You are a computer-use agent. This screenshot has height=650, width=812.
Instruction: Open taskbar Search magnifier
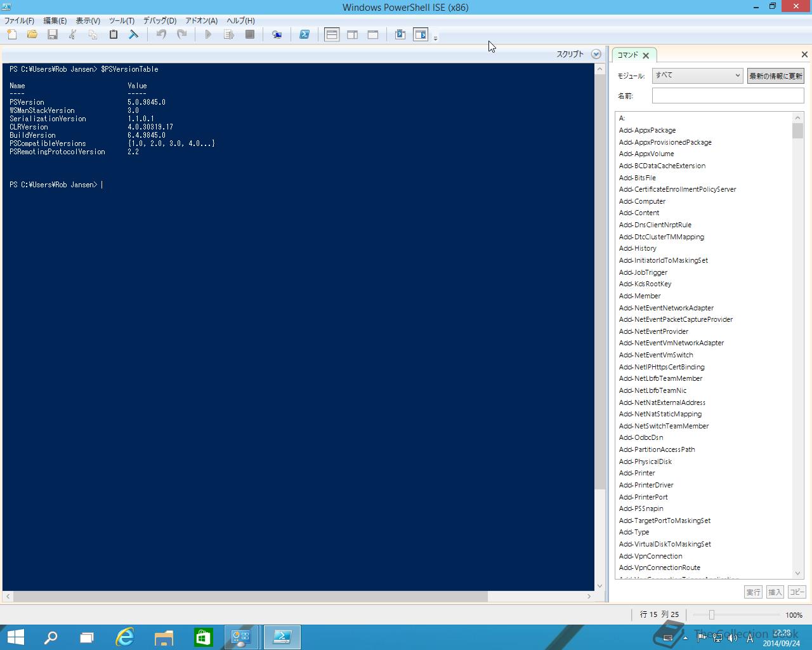[x=51, y=637]
